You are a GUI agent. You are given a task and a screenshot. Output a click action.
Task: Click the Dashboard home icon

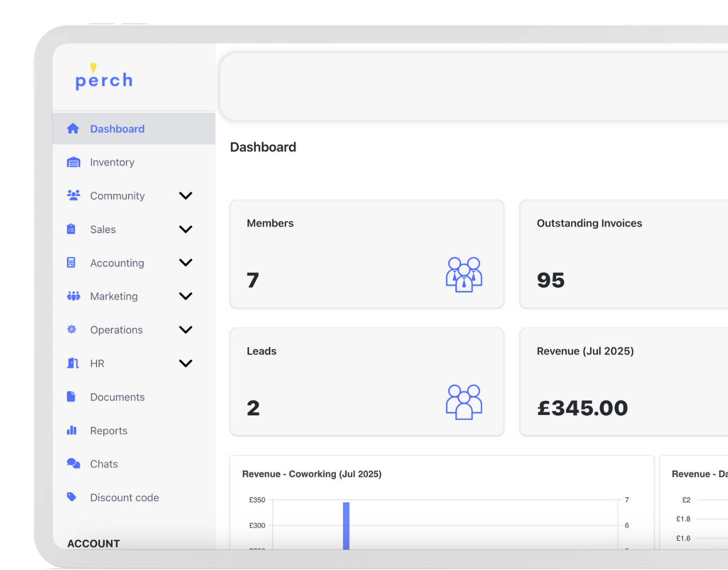point(73,128)
